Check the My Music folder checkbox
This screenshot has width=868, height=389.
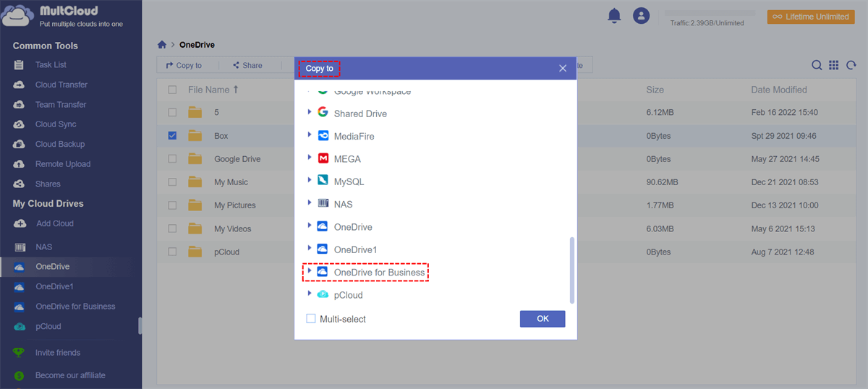(x=172, y=182)
